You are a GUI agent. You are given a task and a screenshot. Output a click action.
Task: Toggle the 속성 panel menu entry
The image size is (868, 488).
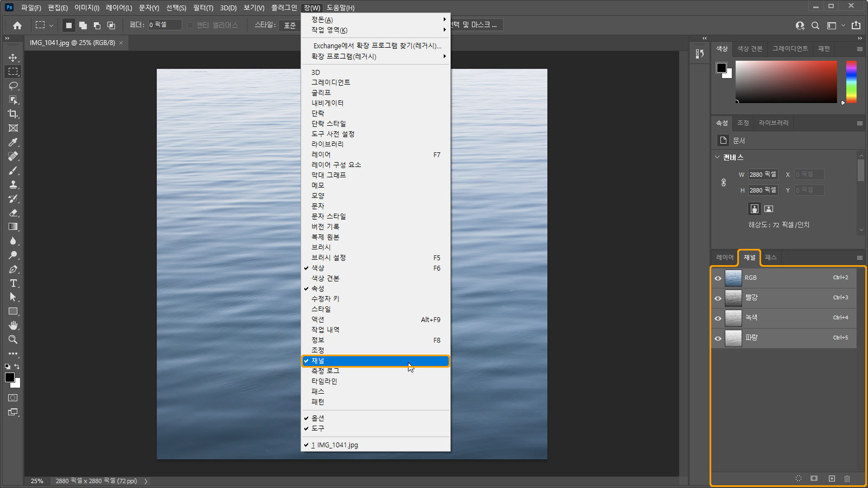pos(375,288)
